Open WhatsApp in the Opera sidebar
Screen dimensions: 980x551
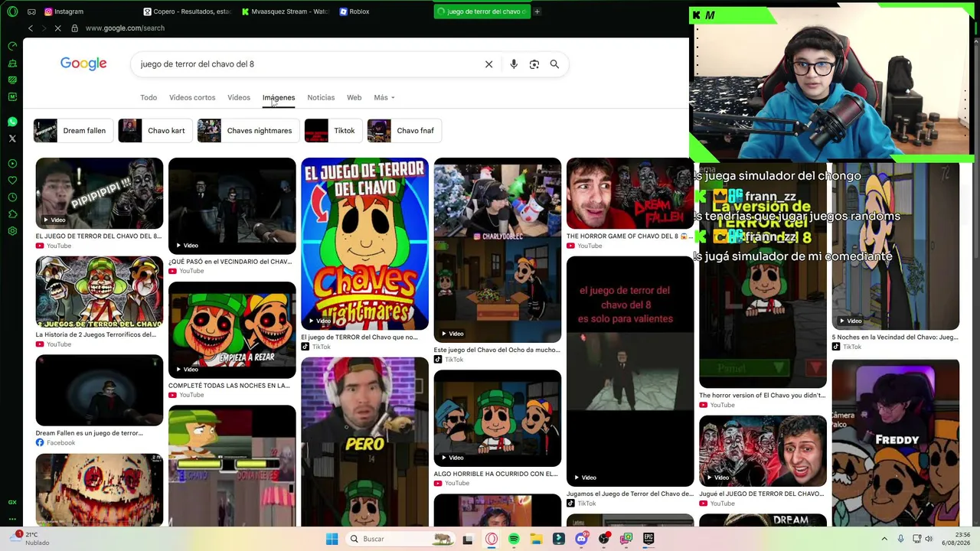point(12,122)
